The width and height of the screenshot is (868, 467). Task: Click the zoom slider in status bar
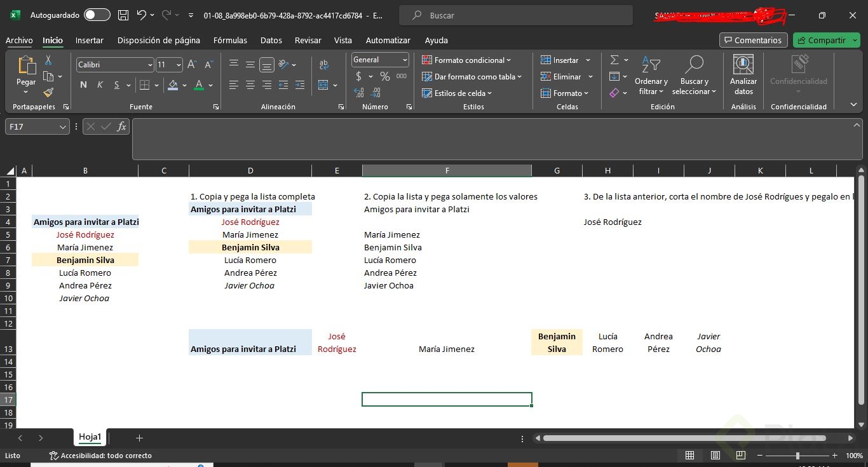click(797, 456)
